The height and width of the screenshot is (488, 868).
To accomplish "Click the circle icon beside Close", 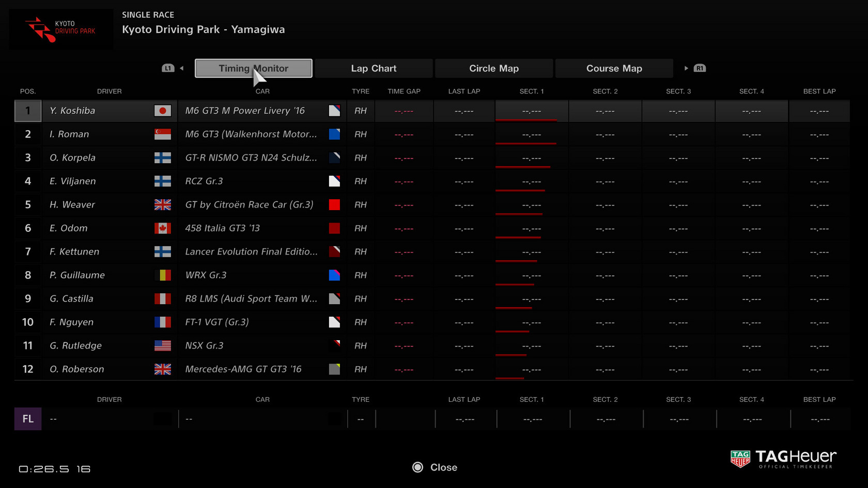I will pos(417,467).
